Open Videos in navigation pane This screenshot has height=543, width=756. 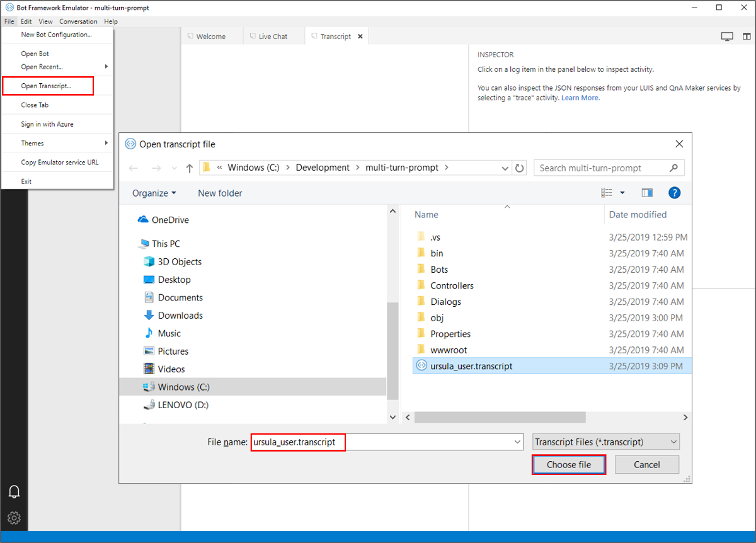pyautogui.click(x=164, y=369)
